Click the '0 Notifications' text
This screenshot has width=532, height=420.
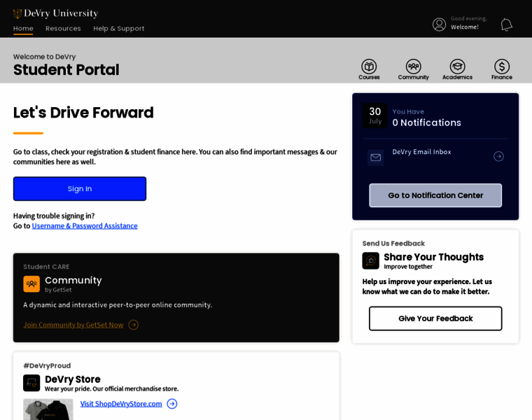426,122
